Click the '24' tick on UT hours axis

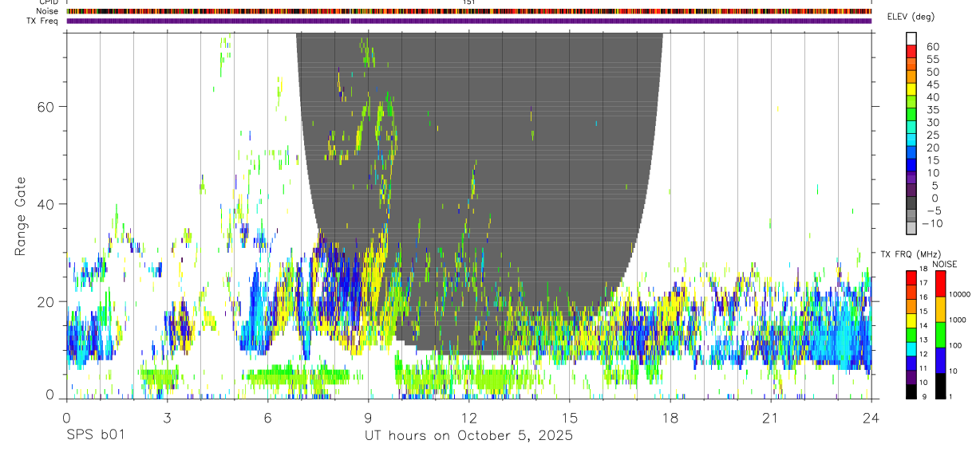pos(871,417)
